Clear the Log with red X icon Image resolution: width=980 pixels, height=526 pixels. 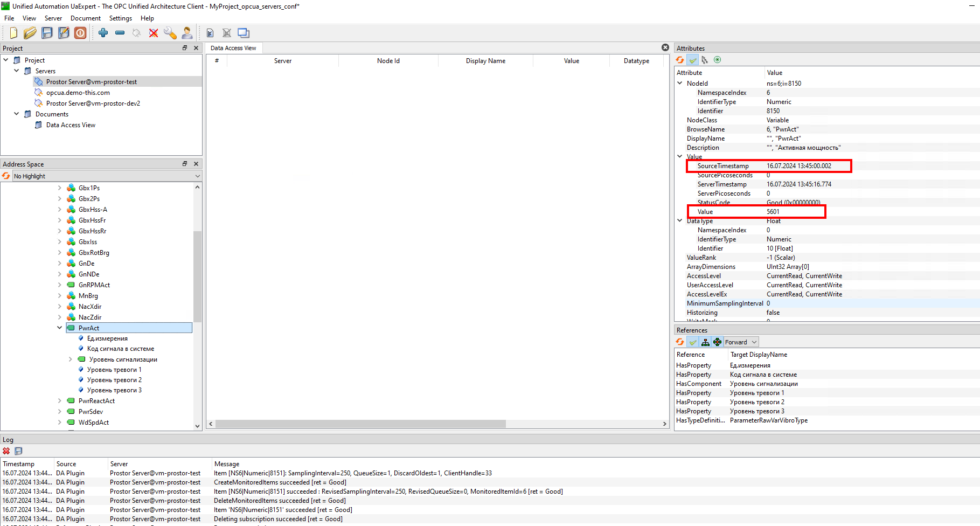[6, 451]
